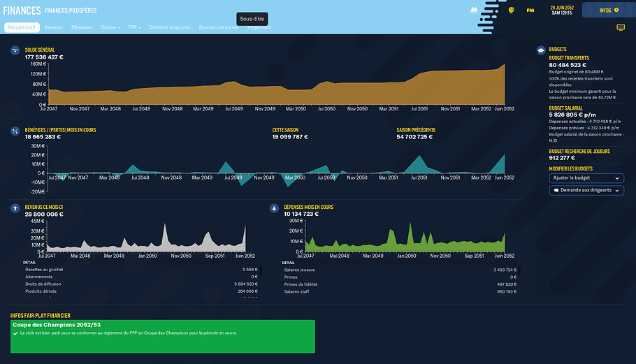Click the Dépenses mois en cours down-arrow icon
636x364 pixels.
click(x=274, y=208)
